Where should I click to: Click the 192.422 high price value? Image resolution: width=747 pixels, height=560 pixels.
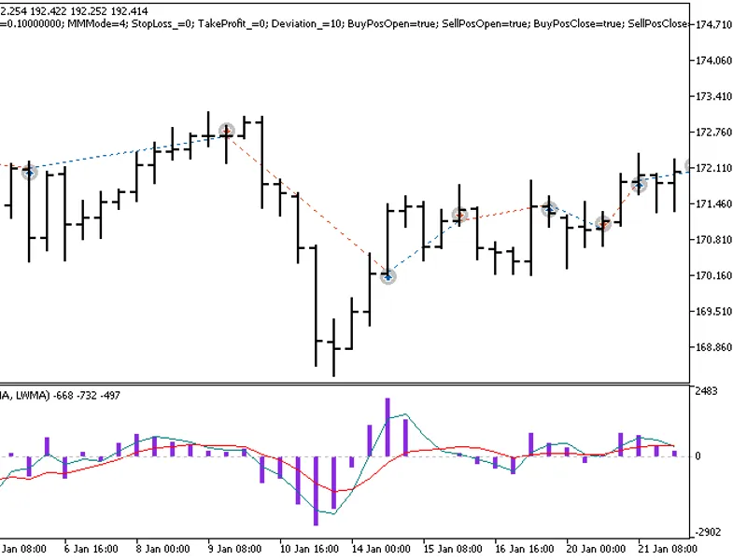(49, 11)
